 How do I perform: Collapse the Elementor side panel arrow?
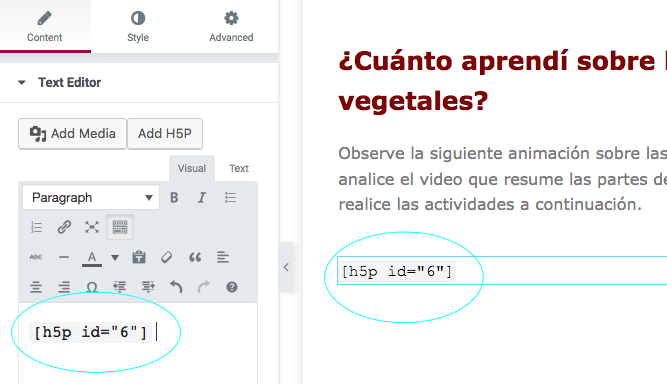(x=286, y=267)
